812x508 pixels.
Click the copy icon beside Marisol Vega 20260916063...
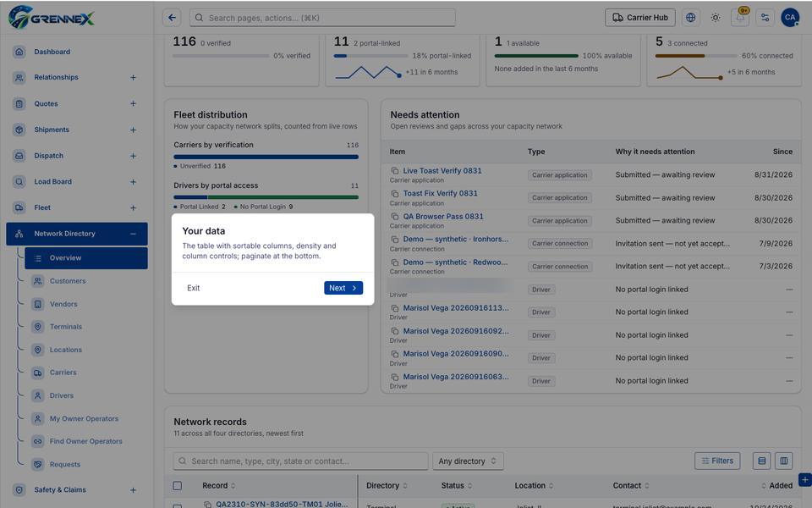point(395,377)
